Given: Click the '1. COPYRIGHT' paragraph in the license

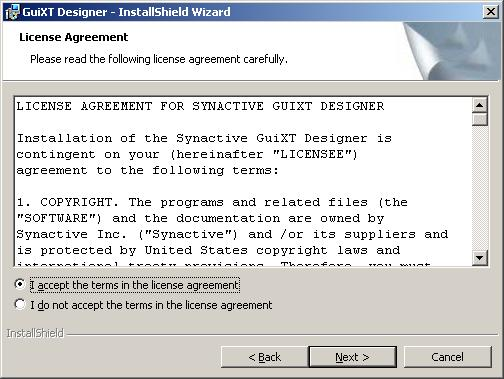Looking at the screenshot, I should 232,227.
